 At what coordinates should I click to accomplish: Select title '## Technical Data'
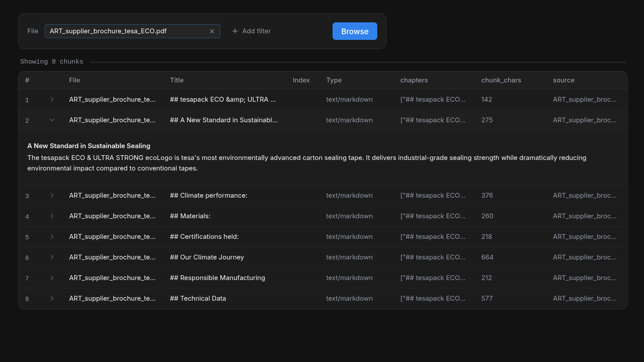point(198,298)
